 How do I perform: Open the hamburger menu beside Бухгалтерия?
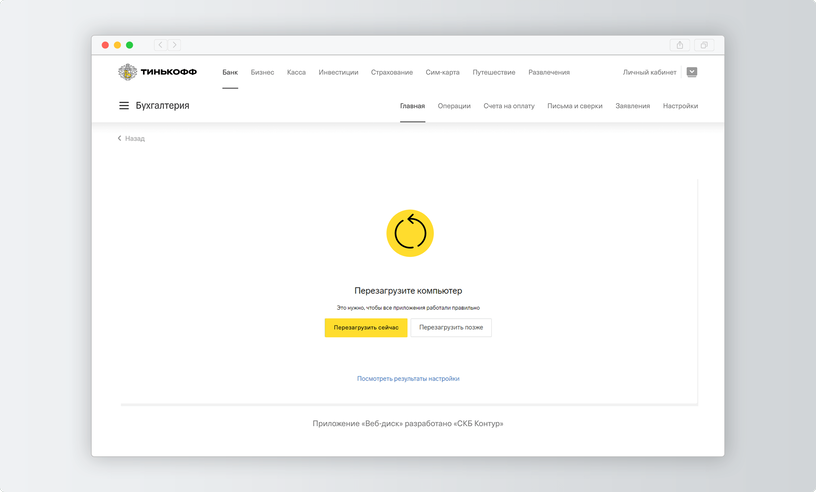tap(124, 106)
